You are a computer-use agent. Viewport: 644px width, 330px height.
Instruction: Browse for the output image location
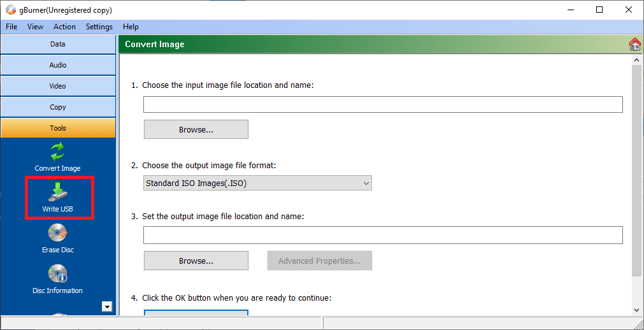tap(196, 261)
